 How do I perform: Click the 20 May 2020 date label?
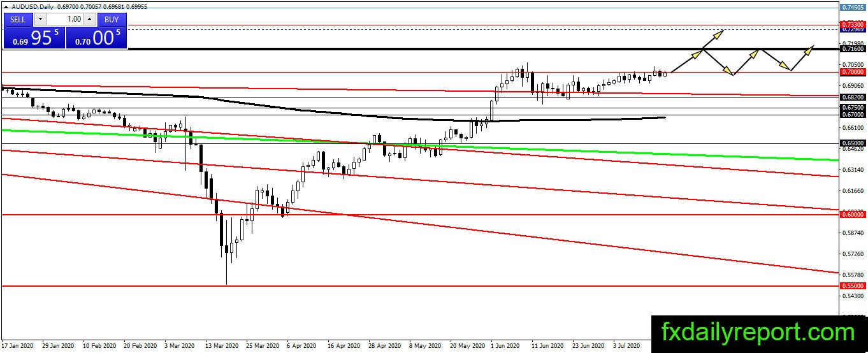coord(467,346)
